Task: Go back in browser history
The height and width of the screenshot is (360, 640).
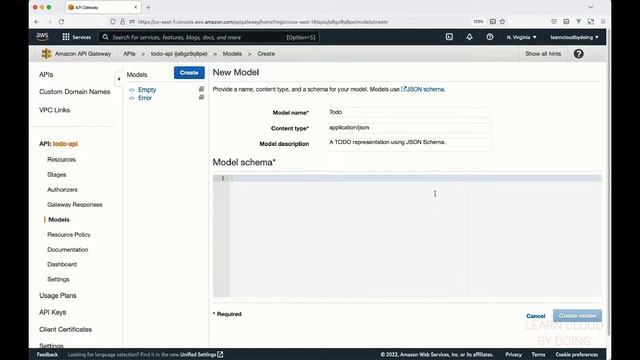Action: [x=37, y=22]
